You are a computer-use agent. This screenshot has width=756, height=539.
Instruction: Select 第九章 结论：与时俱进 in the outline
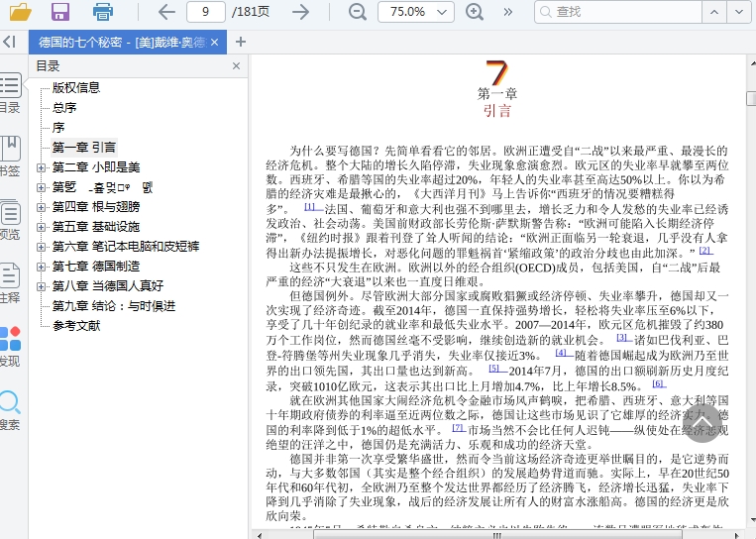[x=114, y=306]
